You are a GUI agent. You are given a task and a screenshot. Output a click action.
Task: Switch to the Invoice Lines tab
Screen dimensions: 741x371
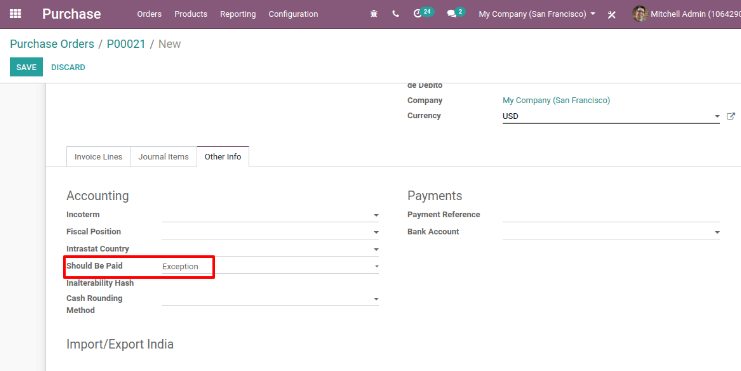(x=98, y=156)
